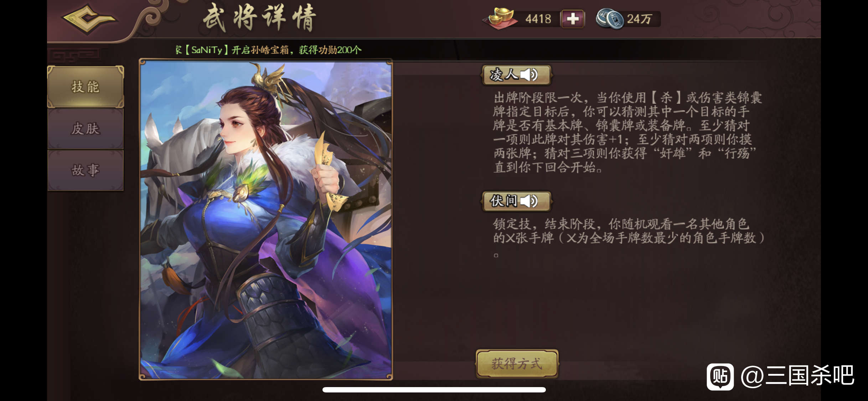Tap the 伏间 skill name label

coord(504,201)
